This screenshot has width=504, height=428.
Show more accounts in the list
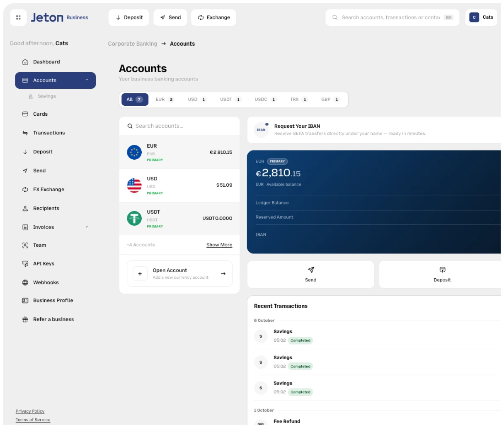(x=219, y=245)
